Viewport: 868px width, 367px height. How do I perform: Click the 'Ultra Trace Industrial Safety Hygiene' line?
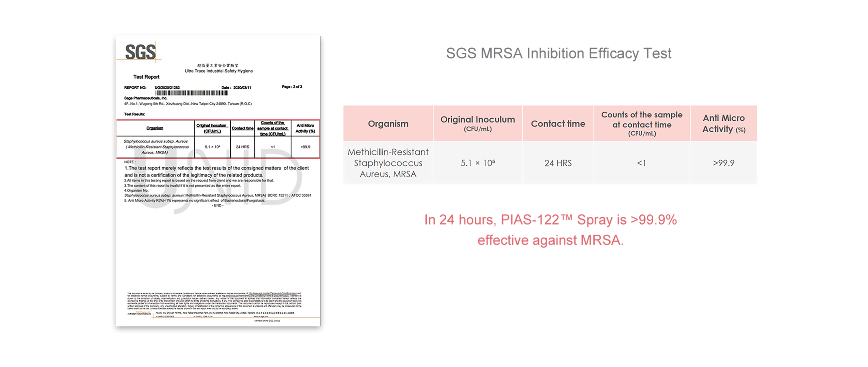(x=219, y=71)
